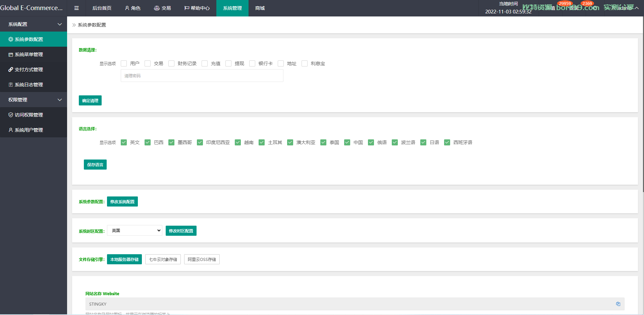Image resolution: width=644 pixels, height=315 pixels.
Task: Focus the 清理密码 input field
Action: (x=202, y=76)
